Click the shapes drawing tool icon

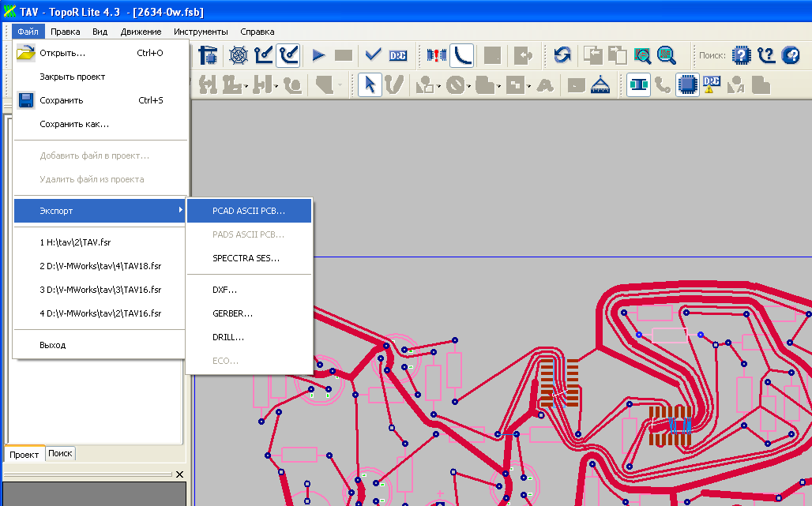pyautogui.click(x=425, y=84)
